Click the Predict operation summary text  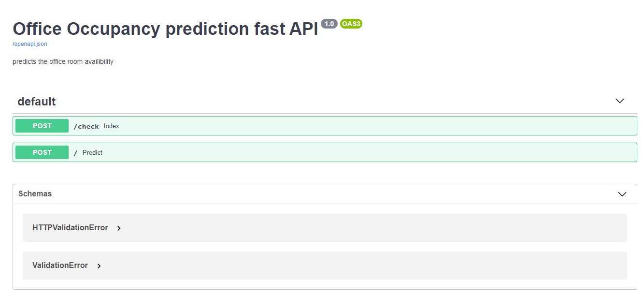point(92,152)
